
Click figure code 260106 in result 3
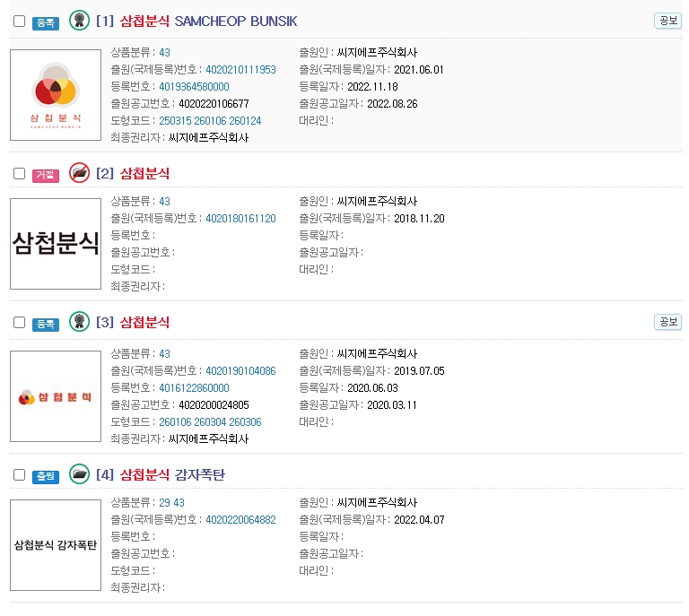click(x=175, y=422)
